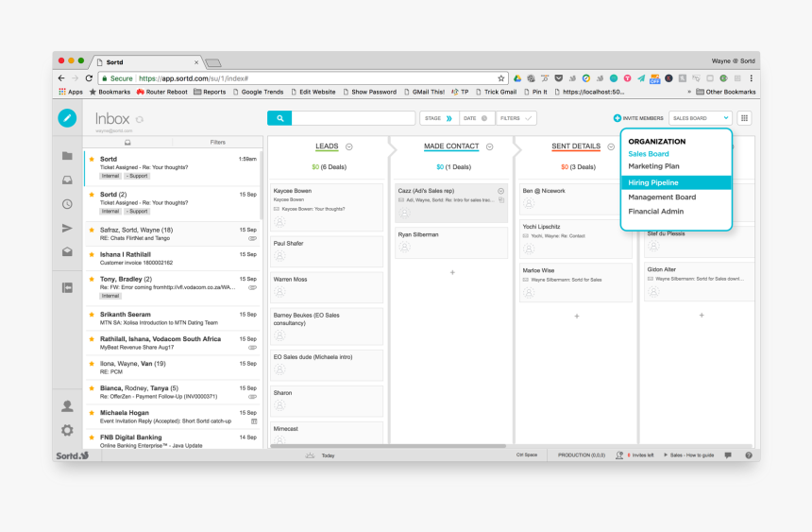This screenshot has width=812, height=532.
Task: Click the email list vertical scrollbar
Action: [262, 184]
